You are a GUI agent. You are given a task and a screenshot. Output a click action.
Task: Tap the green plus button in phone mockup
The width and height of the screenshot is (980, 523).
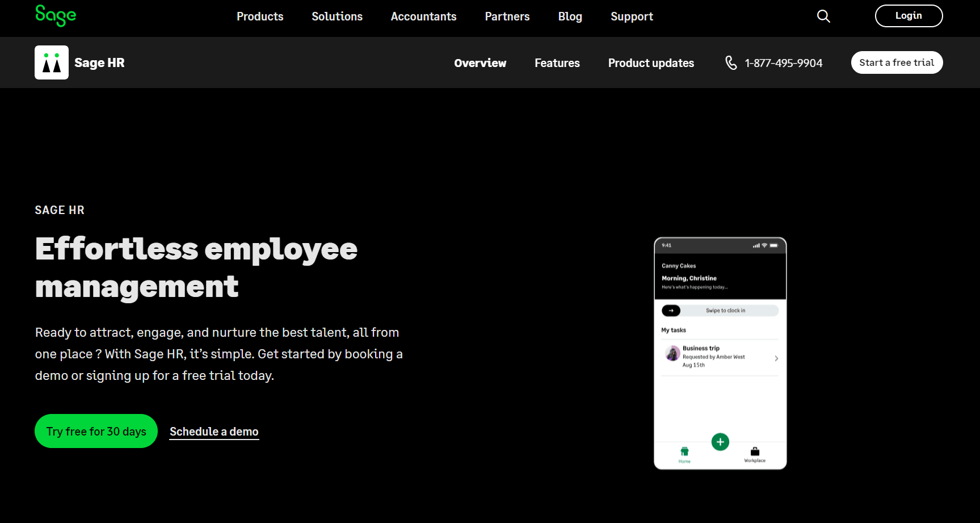click(x=720, y=442)
